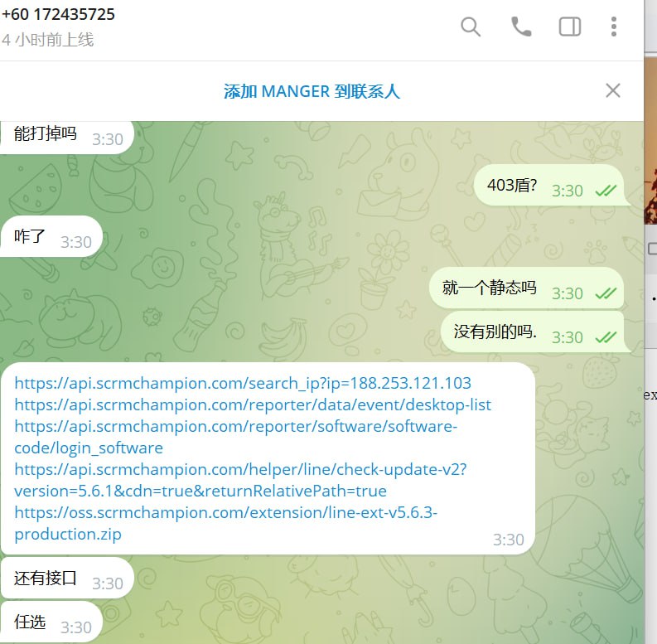Screen dimensions: 657x644
Task: Select the '就一个静态吗' message
Action: coord(526,288)
